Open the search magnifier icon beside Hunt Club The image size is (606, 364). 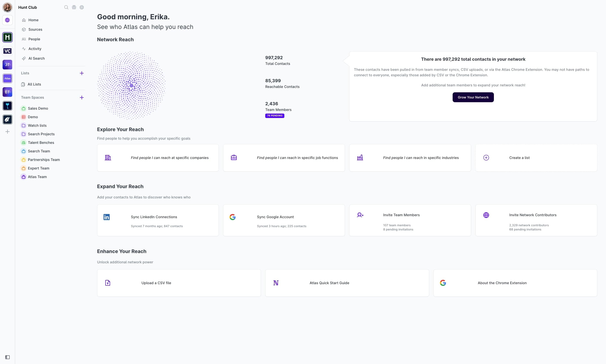click(x=66, y=7)
